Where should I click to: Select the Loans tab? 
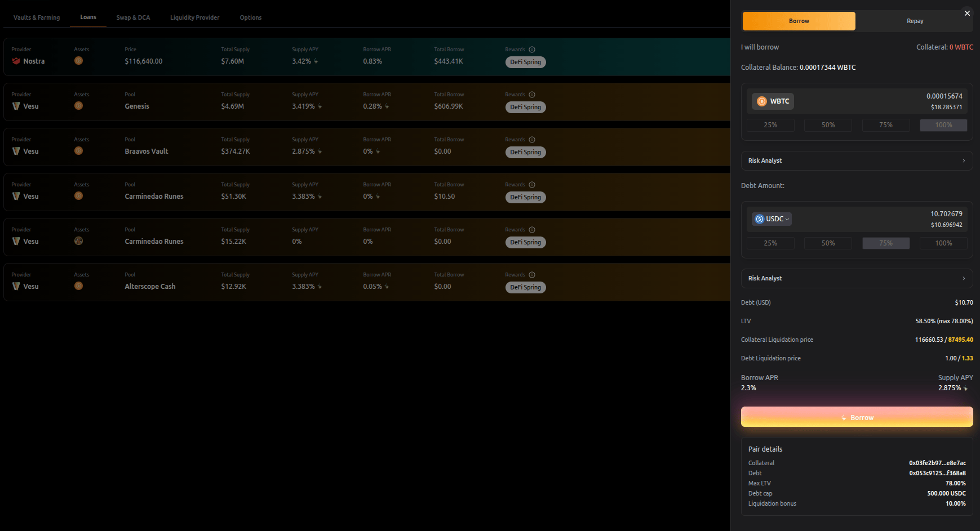88,17
